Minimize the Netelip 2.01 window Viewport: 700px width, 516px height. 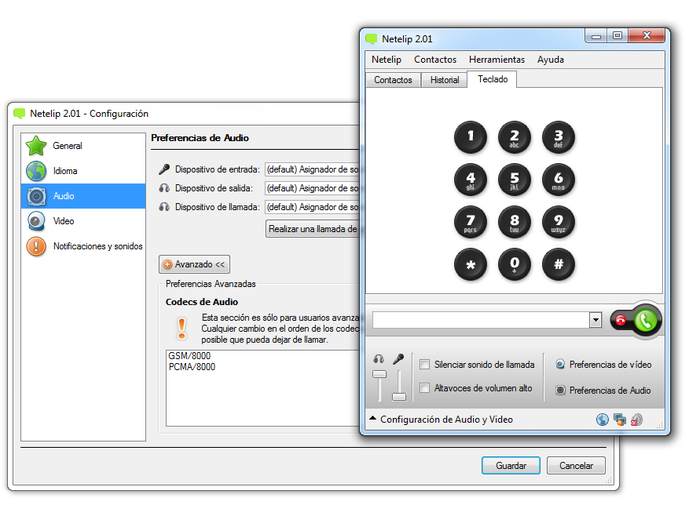click(596, 36)
